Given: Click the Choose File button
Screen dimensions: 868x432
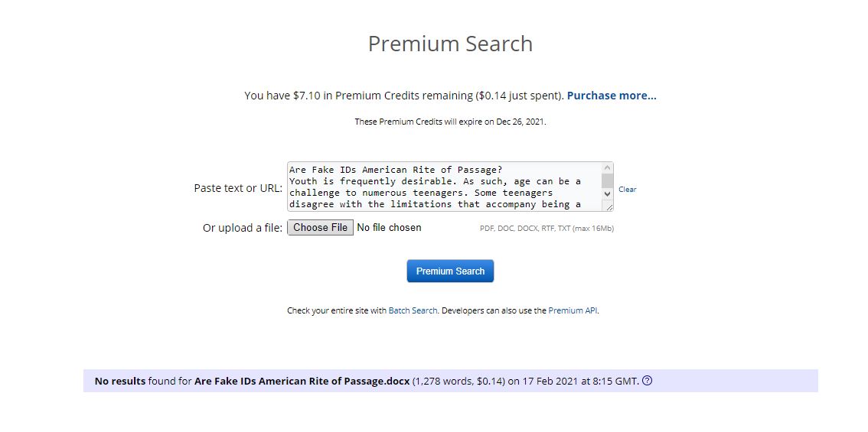Looking at the screenshot, I should pos(320,228).
